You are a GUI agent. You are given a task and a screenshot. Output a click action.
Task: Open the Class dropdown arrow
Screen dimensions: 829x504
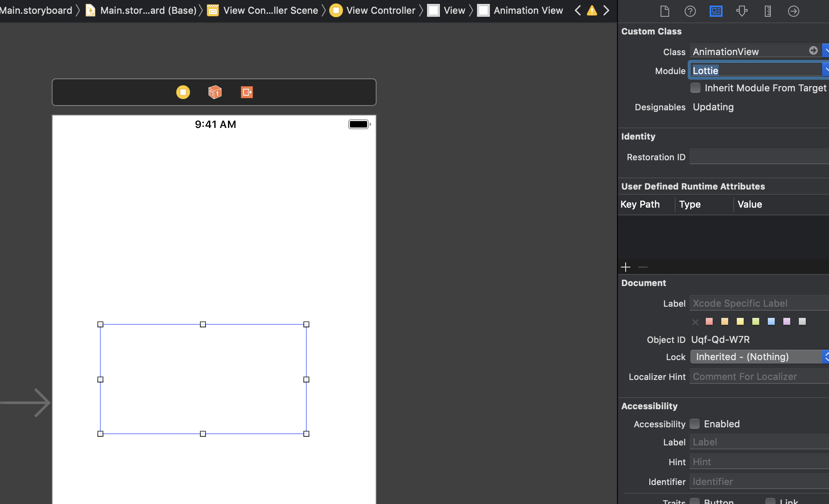click(x=826, y=51)
